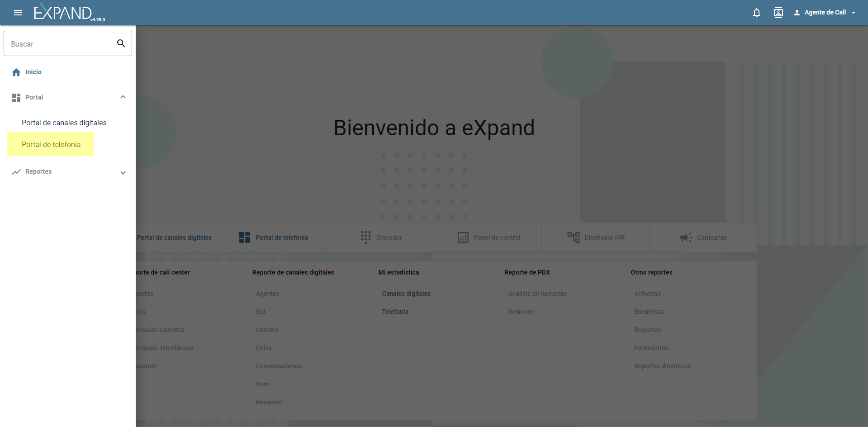The width and height of the screenshot is (868, 427).
Task: Open Portal de canales digitales in sidebar
Action: tap(64, 123)
